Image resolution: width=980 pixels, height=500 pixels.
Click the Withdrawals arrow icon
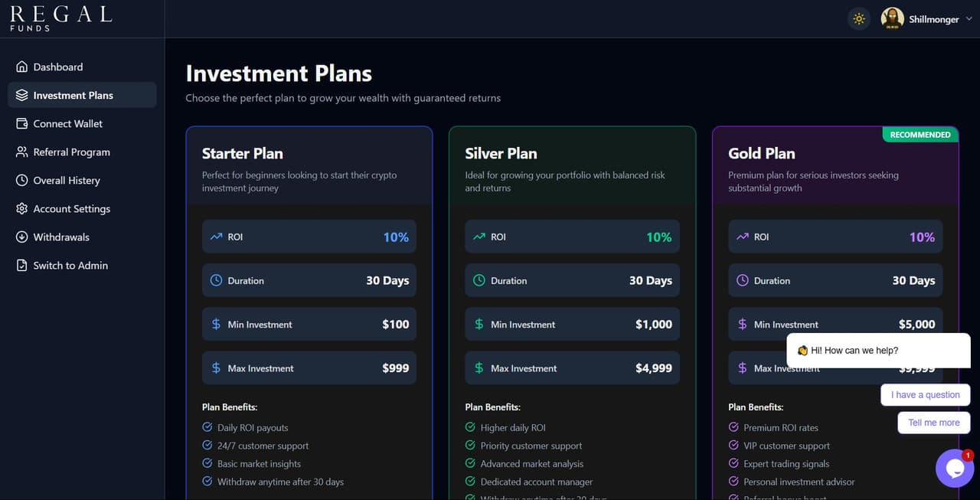(x=21, y=237)
